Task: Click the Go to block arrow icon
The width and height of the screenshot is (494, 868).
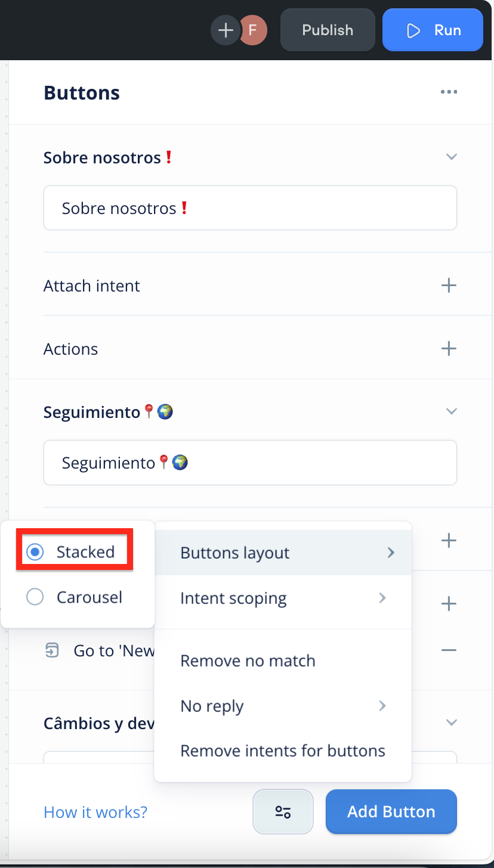Action: click(x=53, y=650)
